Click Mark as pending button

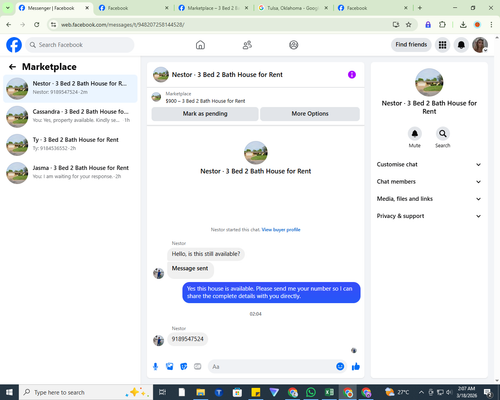(x=205, y=114)
